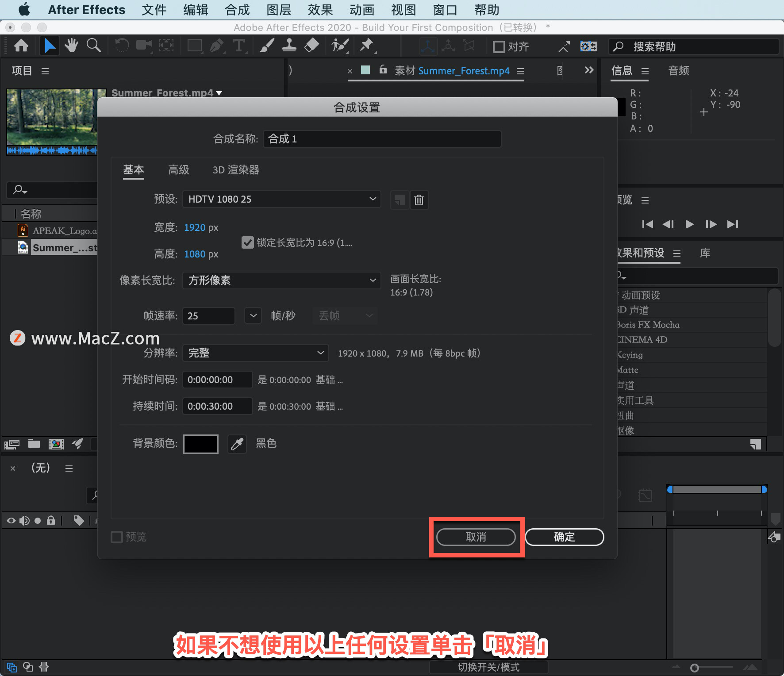Select the Clone Stamp tool
This screenshot has width=784, height=676.
(289, 46)
